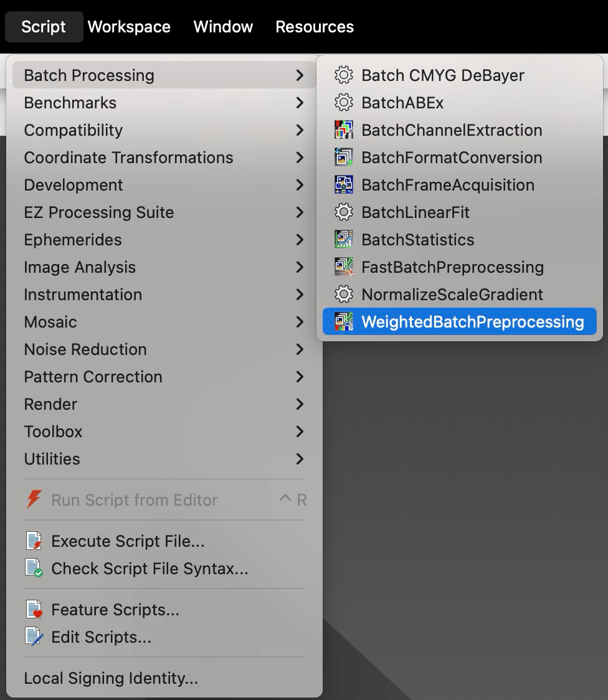Screen dimensions: 608x700
Task: Click the BatchFormatConversion script icon
Action: point(343,158)
